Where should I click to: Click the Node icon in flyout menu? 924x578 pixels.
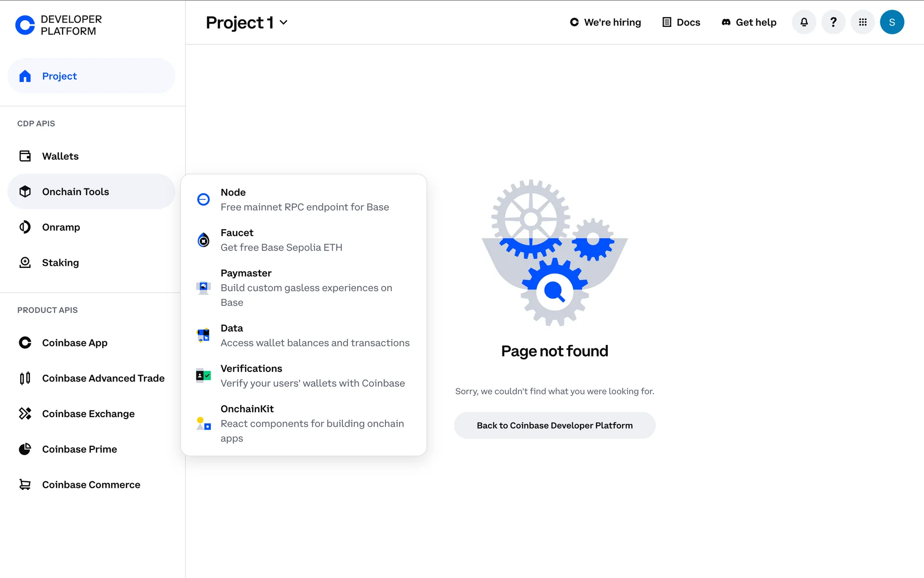click(x=204, y=199)
